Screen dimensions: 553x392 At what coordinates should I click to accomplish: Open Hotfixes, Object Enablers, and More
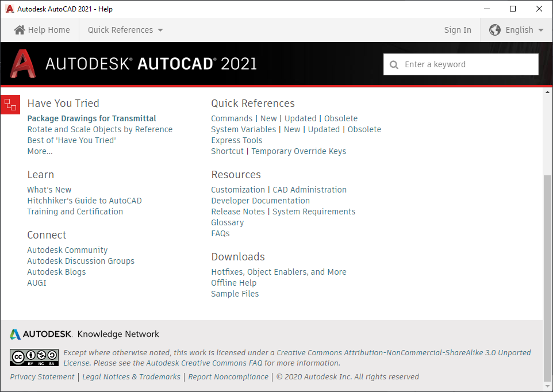click(279, 272)
